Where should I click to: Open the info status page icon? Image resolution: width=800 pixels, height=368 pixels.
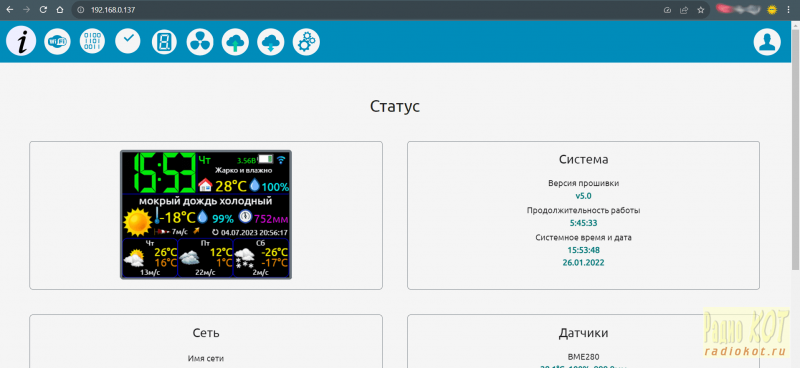[21, 41]
